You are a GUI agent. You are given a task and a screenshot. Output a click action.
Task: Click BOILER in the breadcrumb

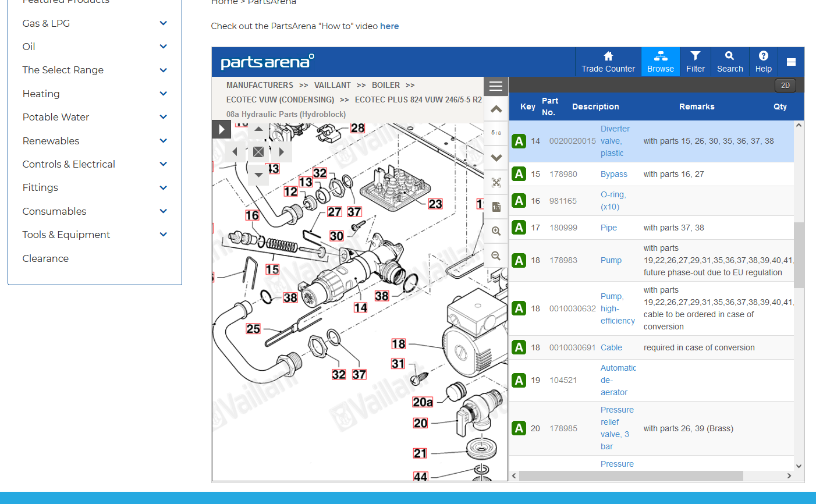click(x=386, y=85)
